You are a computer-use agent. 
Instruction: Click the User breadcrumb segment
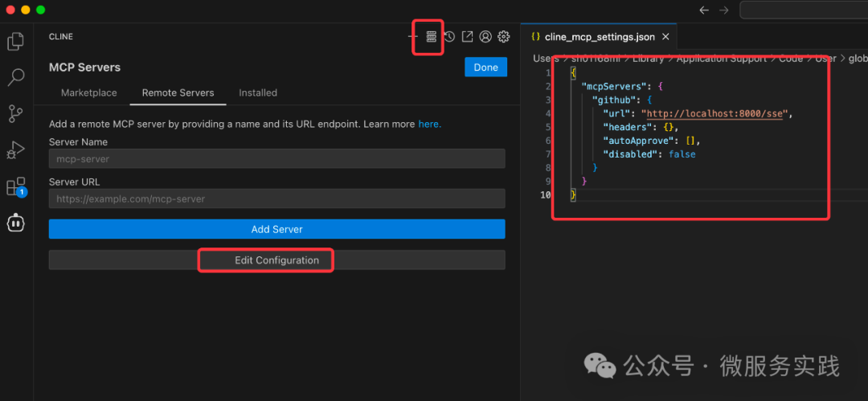click(x=825, y=59)
